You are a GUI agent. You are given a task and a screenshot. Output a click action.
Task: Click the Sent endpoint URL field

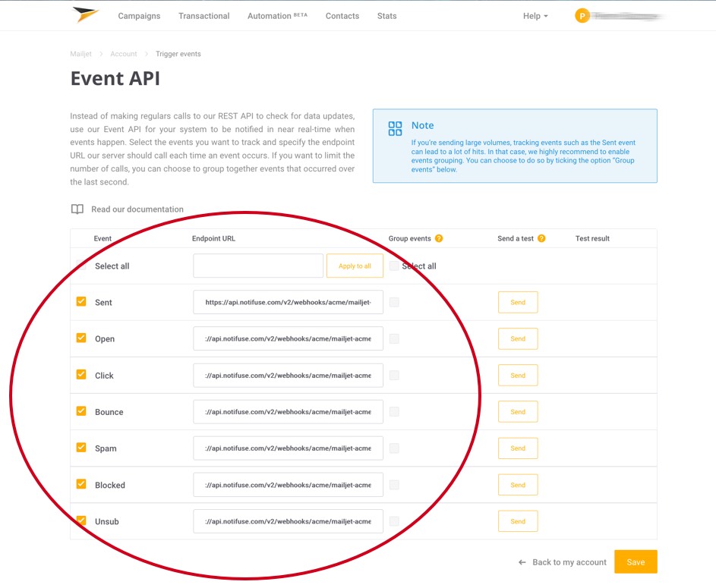tap(288, 302)
